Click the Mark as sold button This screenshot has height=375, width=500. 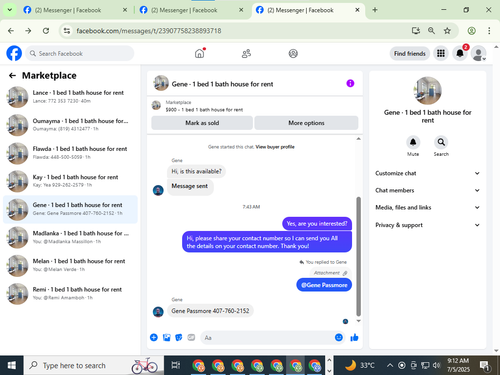202,123
